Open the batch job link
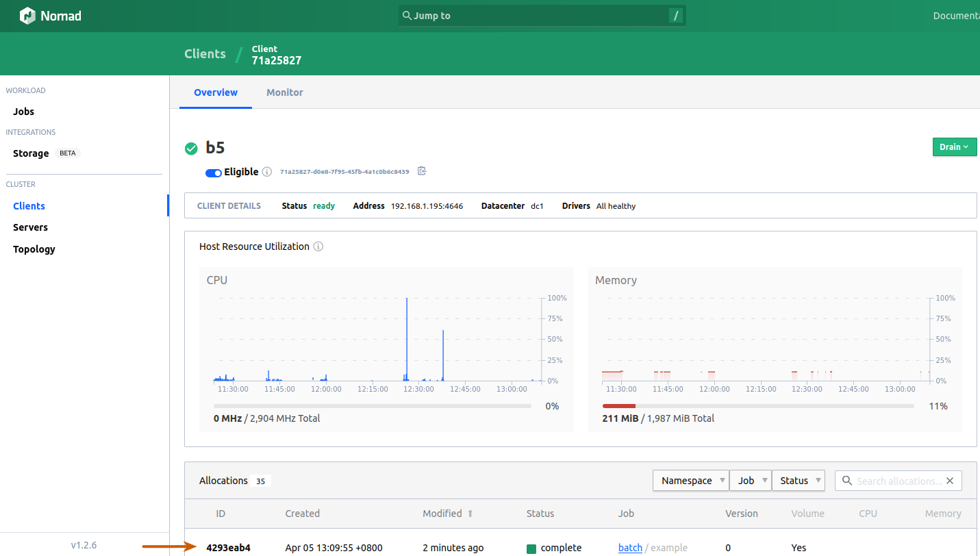980x556 pixels. [x=630, y=548]
